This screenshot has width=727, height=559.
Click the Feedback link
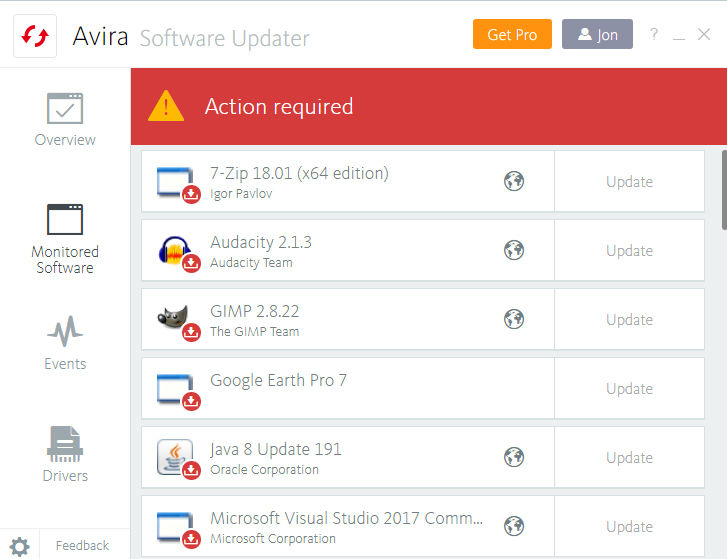(x=82, y=546)
